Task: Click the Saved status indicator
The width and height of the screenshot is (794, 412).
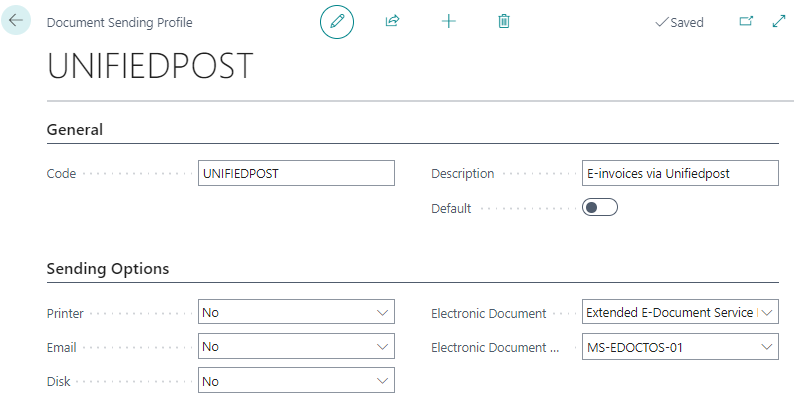Action: [679, 22]
